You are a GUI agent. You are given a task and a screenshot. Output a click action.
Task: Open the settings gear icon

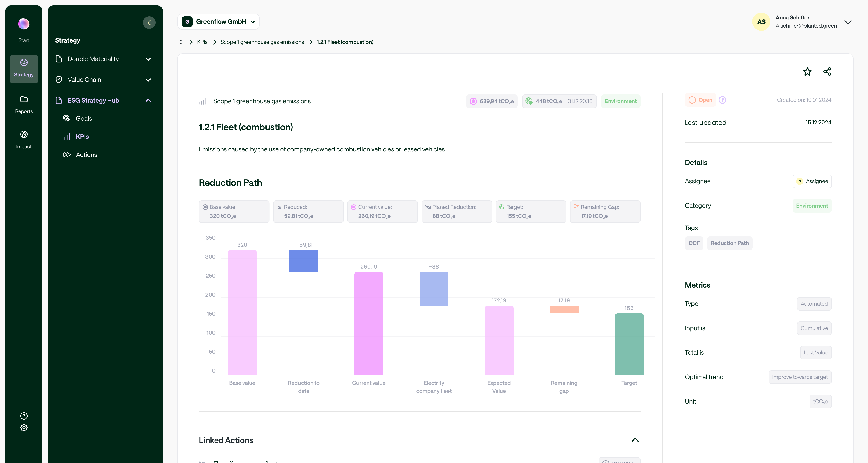(x=24, y=428)
